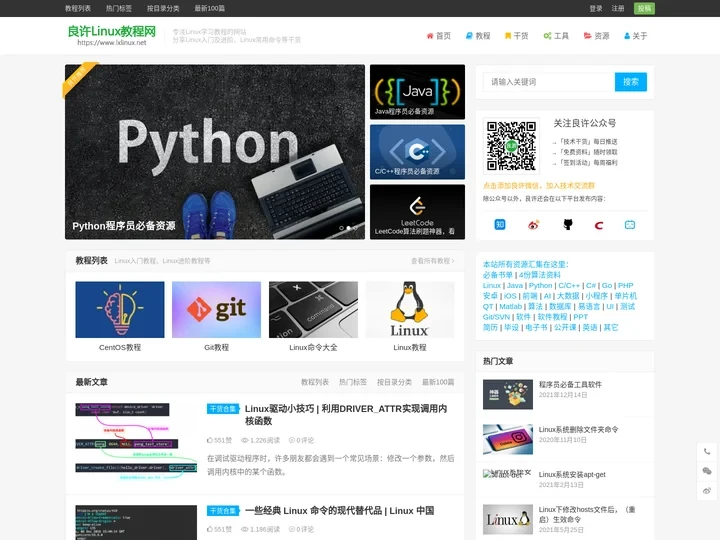Open the Zhihu platform icon
The height and width of the screenshot is (540, 720).
[x=500, y=225]
